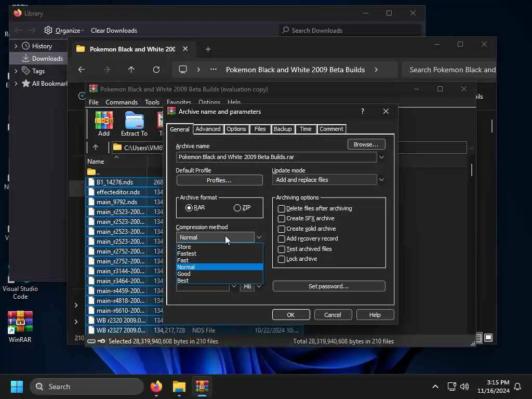The image size is (532, 399).
Task: Click the network tray icon
Action: click(x=451, y=387)
